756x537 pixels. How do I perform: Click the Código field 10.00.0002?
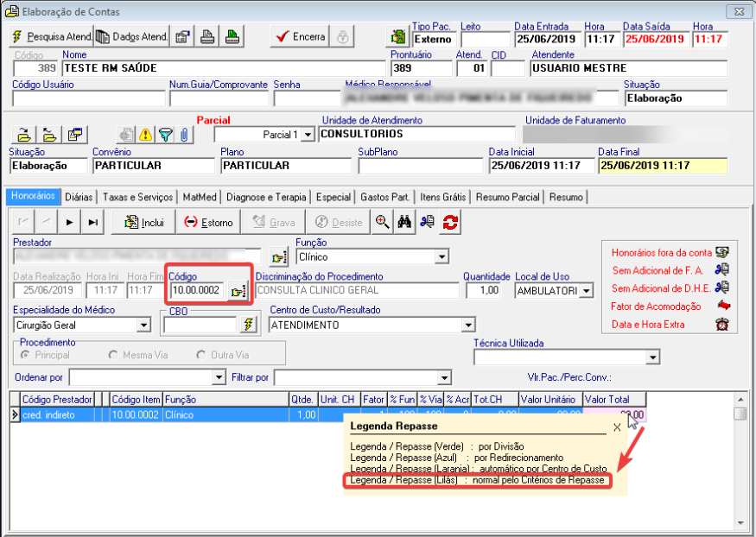tap(197, 290)
